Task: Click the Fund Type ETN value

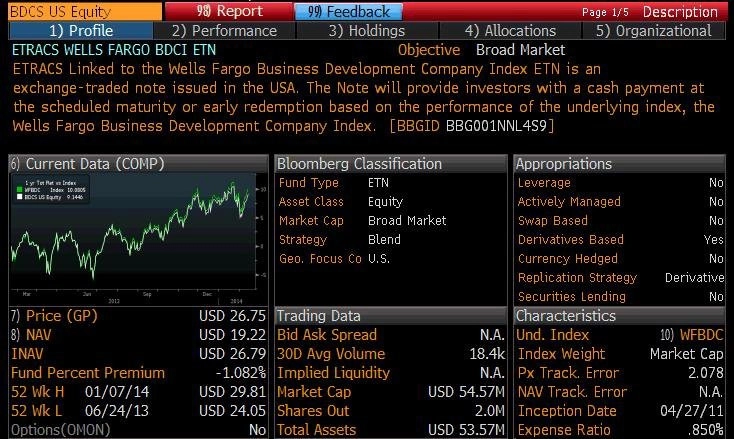Action: 378,183
